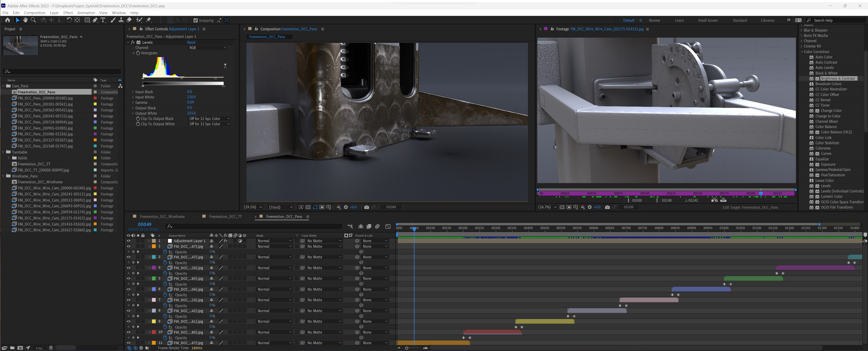Click Reset link for Levels effect
Image resolution: width=868 pixels, height=351 pixels.
tap(191, 42)
